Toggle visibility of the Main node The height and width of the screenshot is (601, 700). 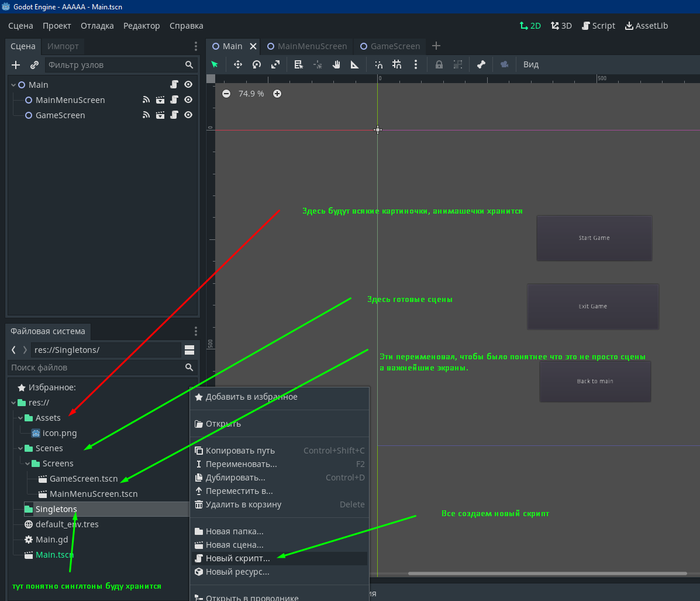(x=188, y=85)
